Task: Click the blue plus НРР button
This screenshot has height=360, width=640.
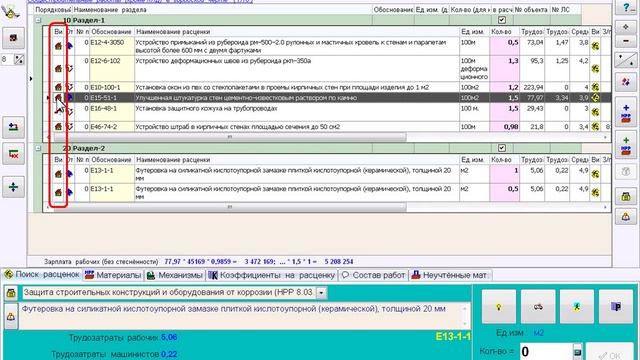Action: 626,113
